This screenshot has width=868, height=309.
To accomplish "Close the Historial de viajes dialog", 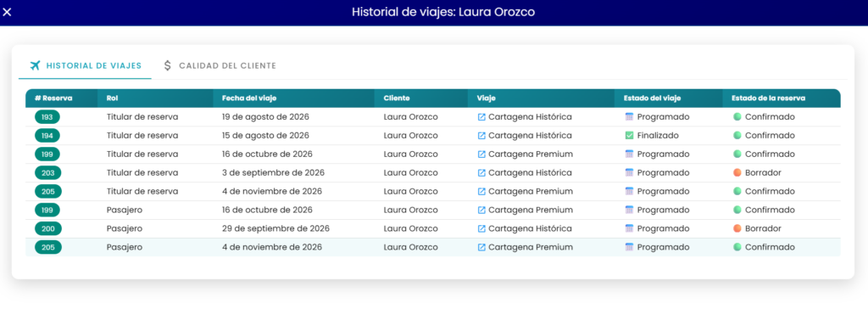I will click(7, 12).
